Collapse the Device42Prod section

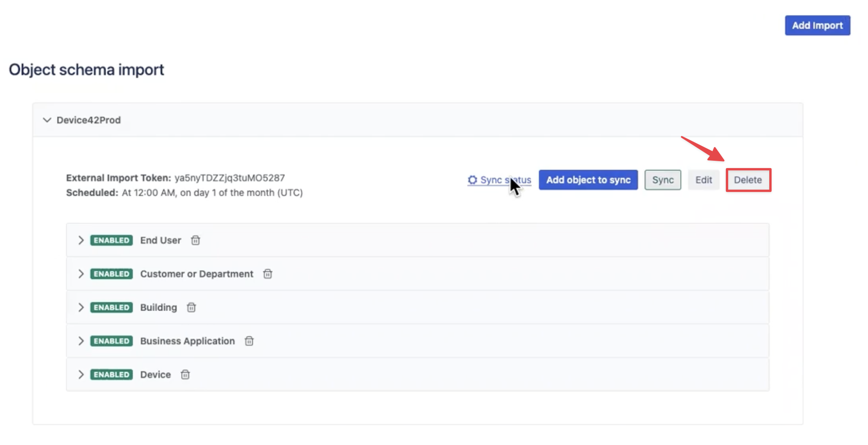47,120
